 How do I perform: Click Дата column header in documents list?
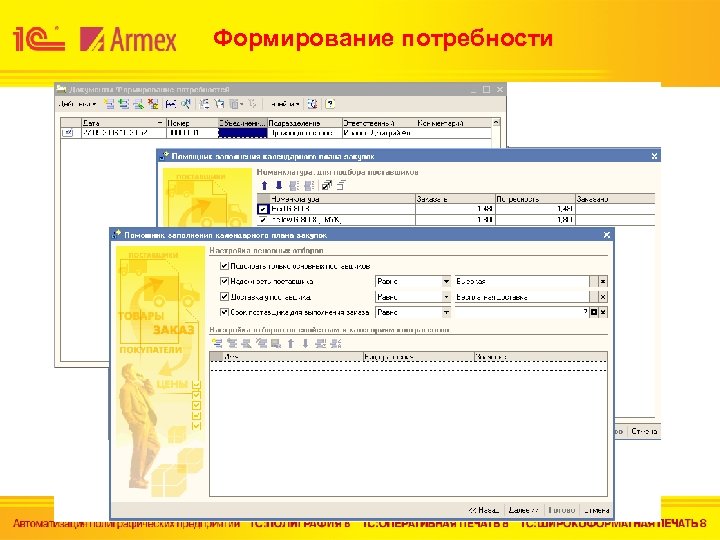tap(123, 123)
